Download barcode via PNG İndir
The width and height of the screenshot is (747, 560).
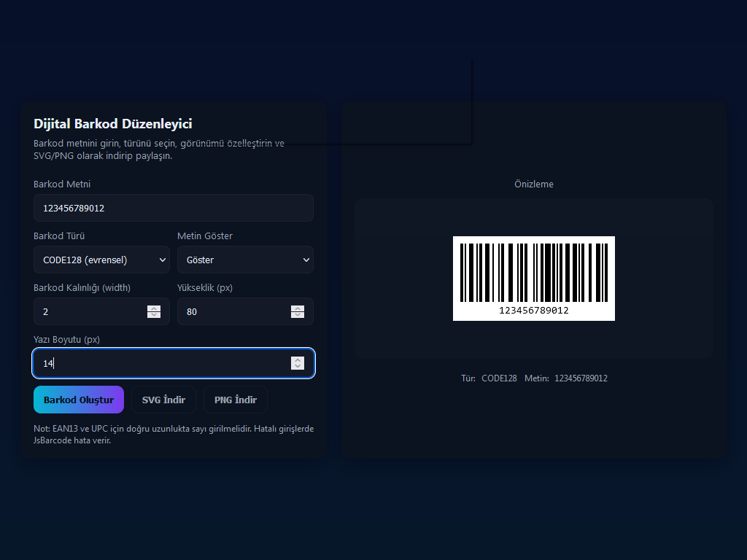point(236,400)
